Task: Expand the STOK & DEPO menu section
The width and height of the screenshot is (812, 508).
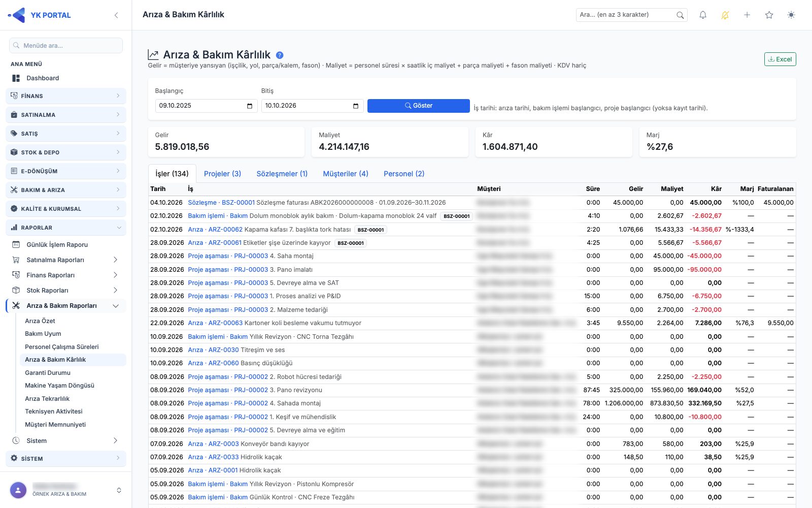Action: [x=66, y=152]
